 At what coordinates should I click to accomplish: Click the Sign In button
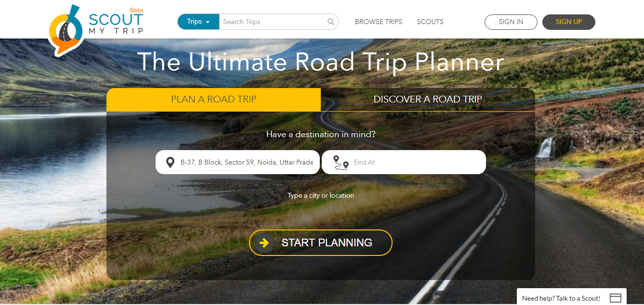pos(511,22)
